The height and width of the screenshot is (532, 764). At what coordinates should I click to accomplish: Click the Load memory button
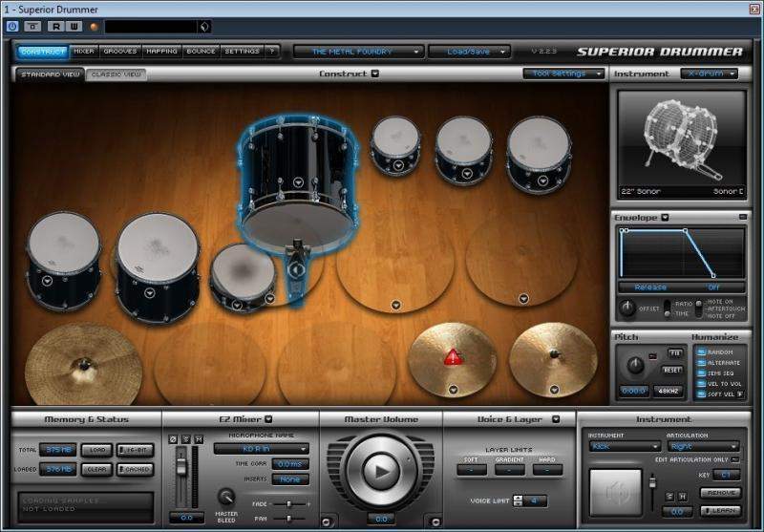coord(97,450)
